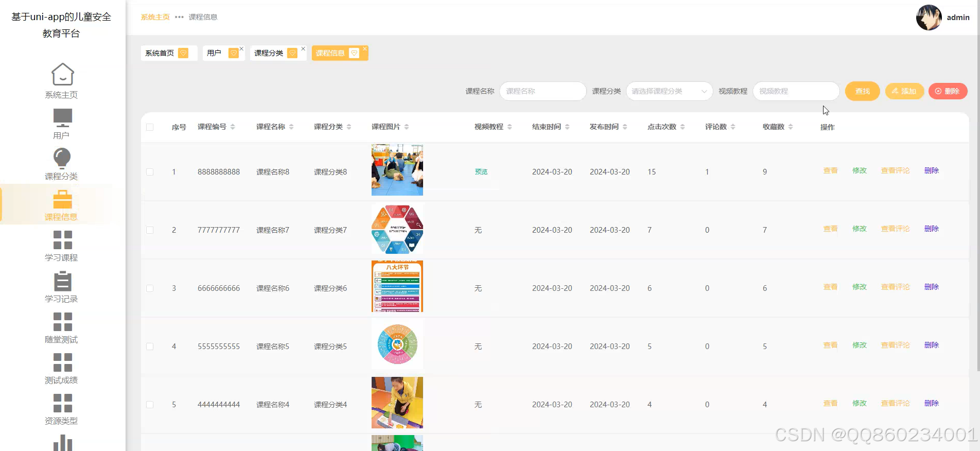This screenshot has height=451, width=980.
Task: Click 删除 for course 5555555555
Action: [x=932, y=345]
